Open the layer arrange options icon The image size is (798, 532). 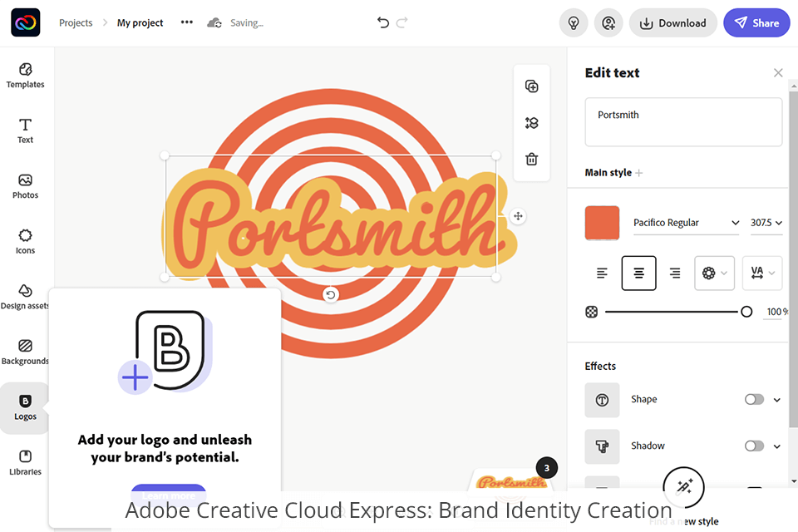coord(532,123)
